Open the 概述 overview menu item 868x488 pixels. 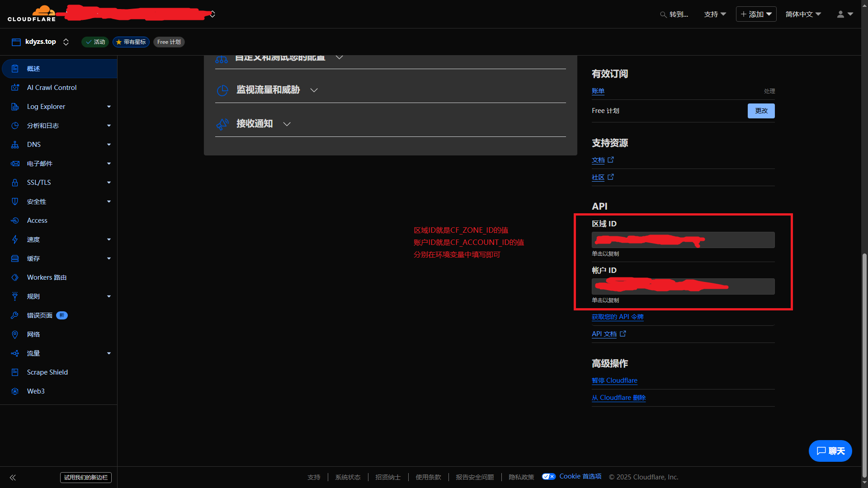tap(33, 69)
